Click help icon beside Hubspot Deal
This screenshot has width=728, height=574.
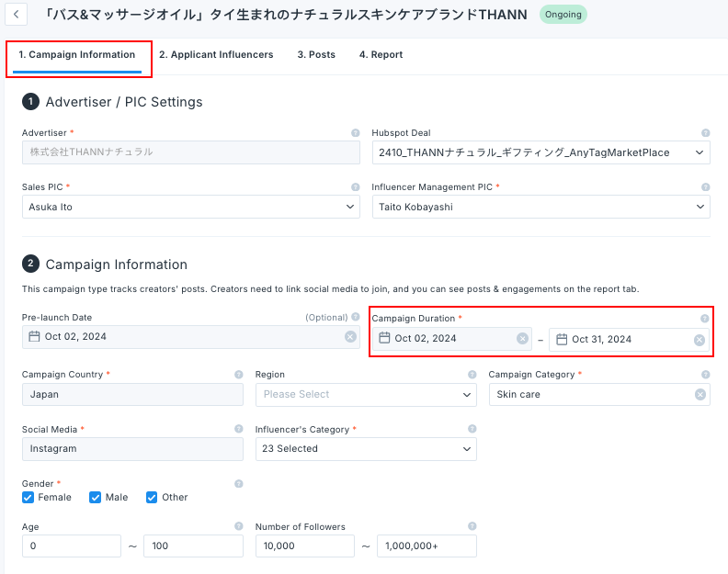tap(705, 133)
